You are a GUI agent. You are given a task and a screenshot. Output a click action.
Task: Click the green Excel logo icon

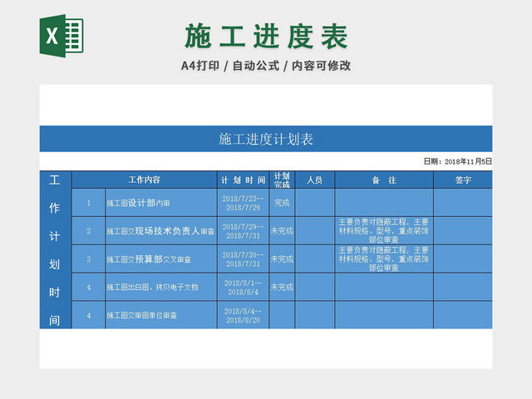(x=62, y=36)
